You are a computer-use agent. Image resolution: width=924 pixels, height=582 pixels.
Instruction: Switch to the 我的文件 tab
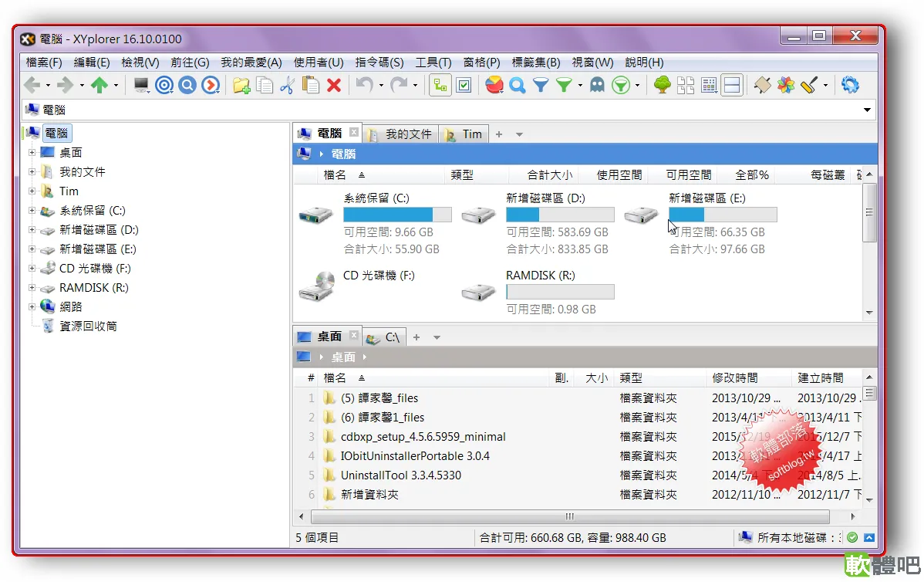(x=400, y=134)
